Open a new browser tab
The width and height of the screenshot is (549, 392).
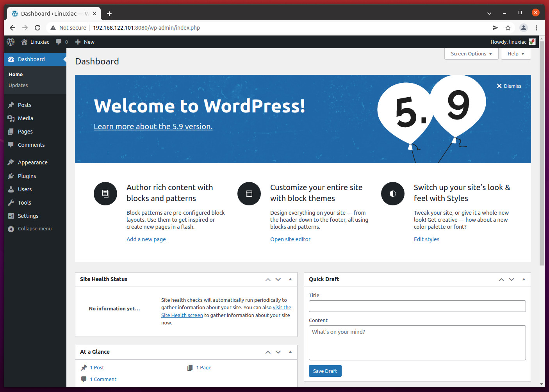tap(109, 14)
